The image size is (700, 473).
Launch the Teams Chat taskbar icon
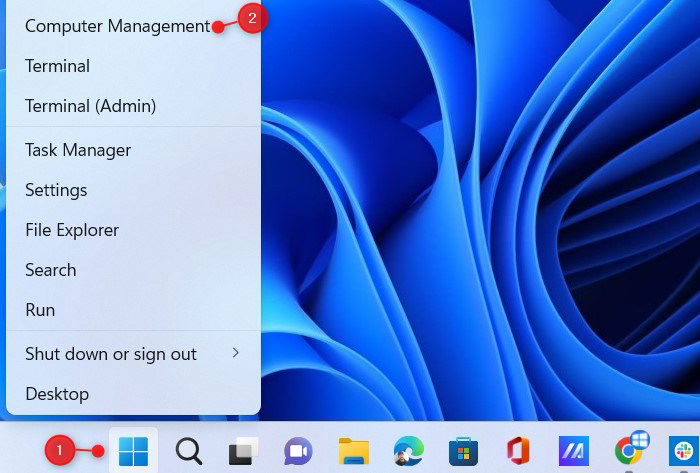tap(298, 451)
